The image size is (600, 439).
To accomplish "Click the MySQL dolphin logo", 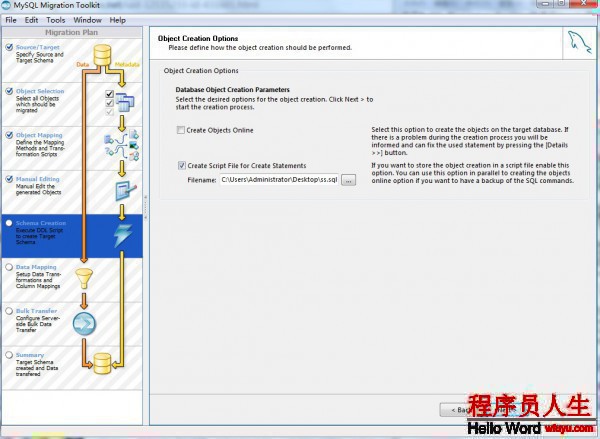I will 579,44.
